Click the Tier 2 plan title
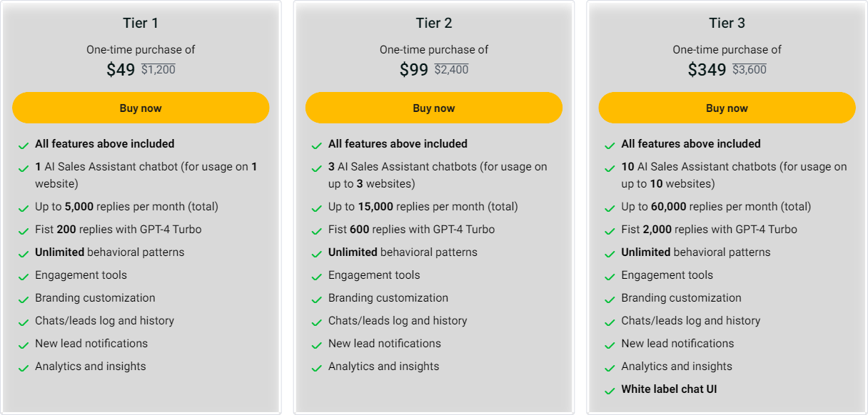Viewport: 868px width, 415px height. tap(434, 24)
